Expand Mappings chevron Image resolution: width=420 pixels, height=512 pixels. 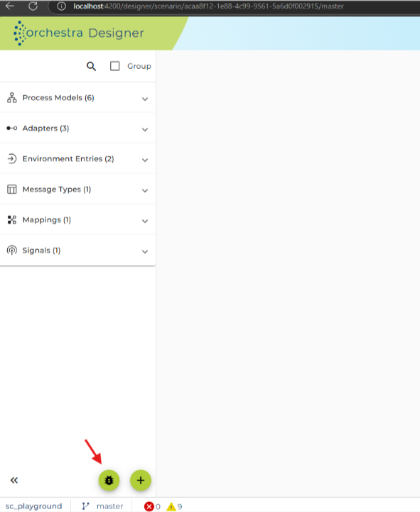(x=145, y=221)
